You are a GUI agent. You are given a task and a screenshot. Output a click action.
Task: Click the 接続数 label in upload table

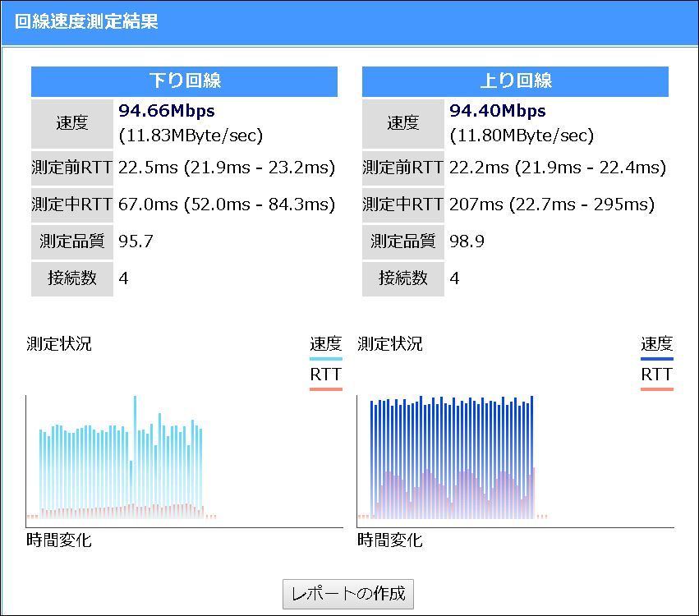point(402,278)
